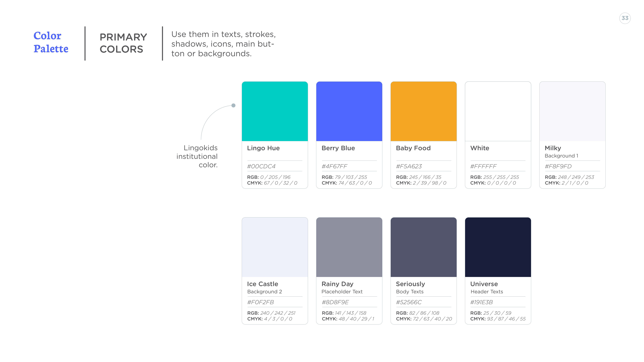
Task: Click hex code #F5A623 text
Action: point(409,166)
